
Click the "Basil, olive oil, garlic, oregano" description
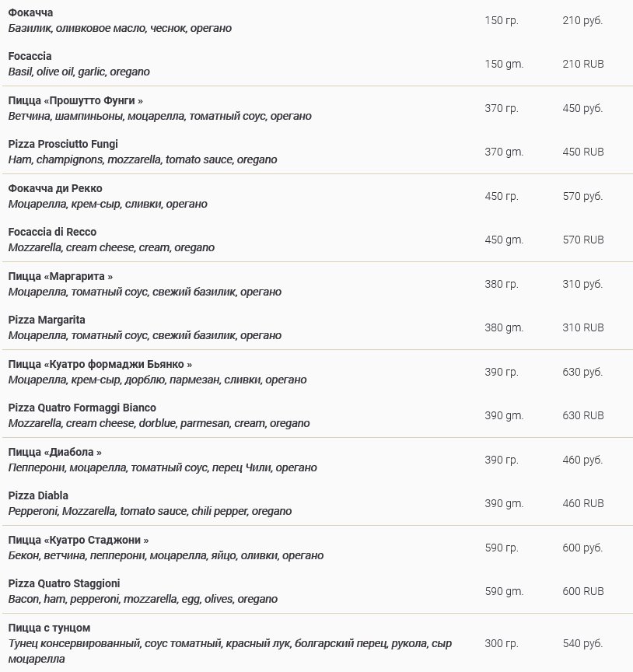(79, 72)
